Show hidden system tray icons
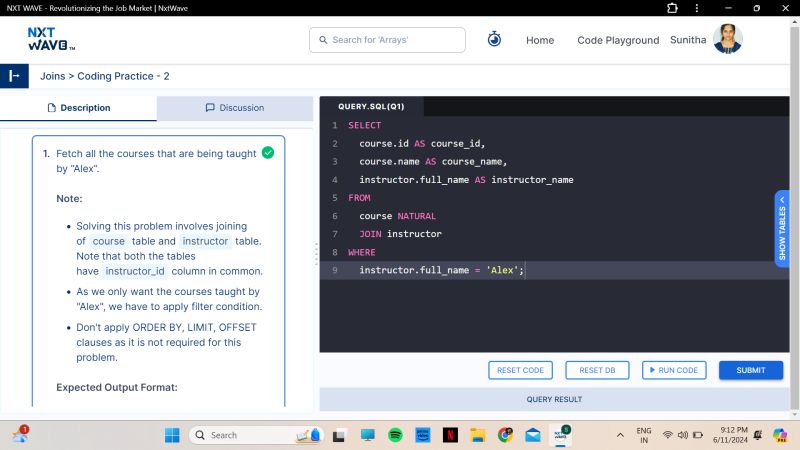Image resolution: width=800 pixels, height=450 pixels. pyautogui.click(x=620, y=435)
